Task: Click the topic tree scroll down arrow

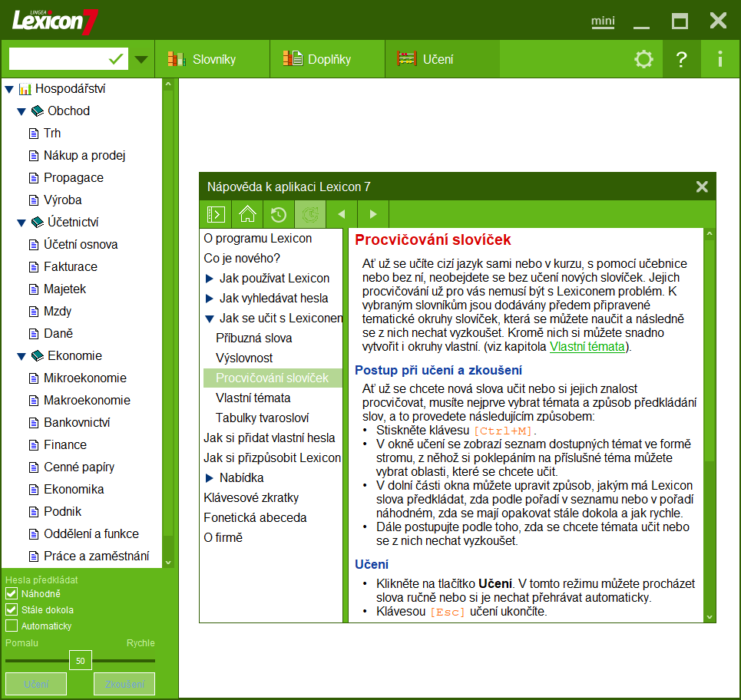Action: (x=168, y=563)
